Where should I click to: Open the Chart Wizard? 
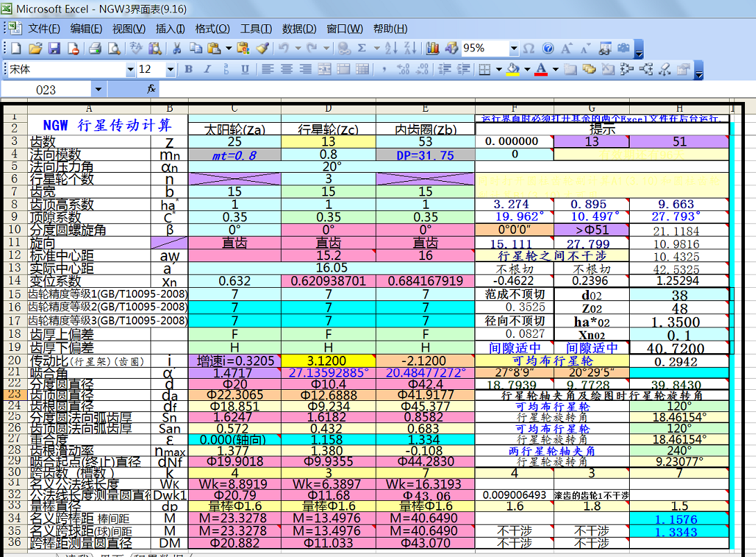pos(433,49)
